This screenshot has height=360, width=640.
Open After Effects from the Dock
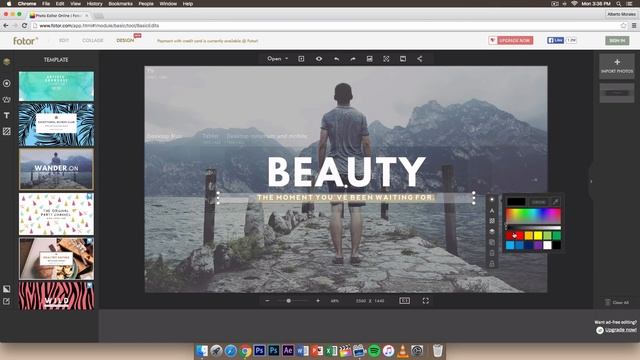[288, 351]
